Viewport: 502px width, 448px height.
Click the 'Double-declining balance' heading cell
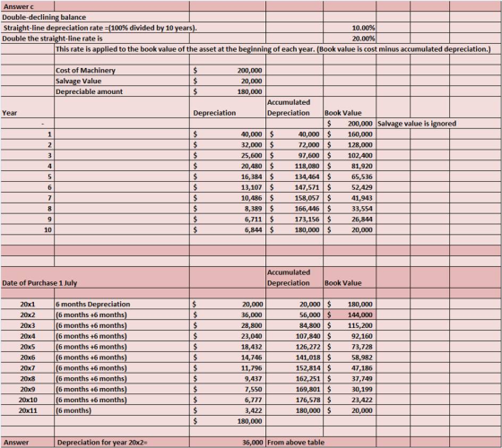pyautogui.click(x=95, y=17)
